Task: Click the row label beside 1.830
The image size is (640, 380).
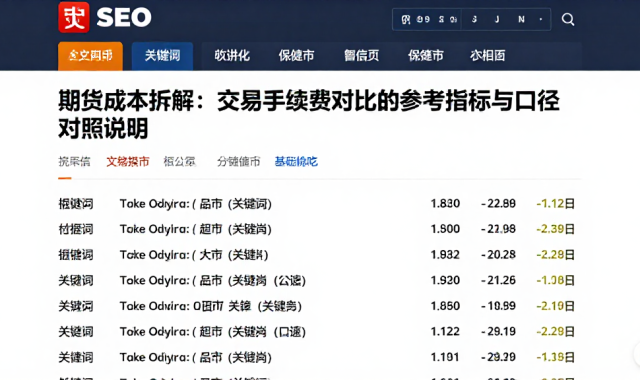Action: pos(76,204)
